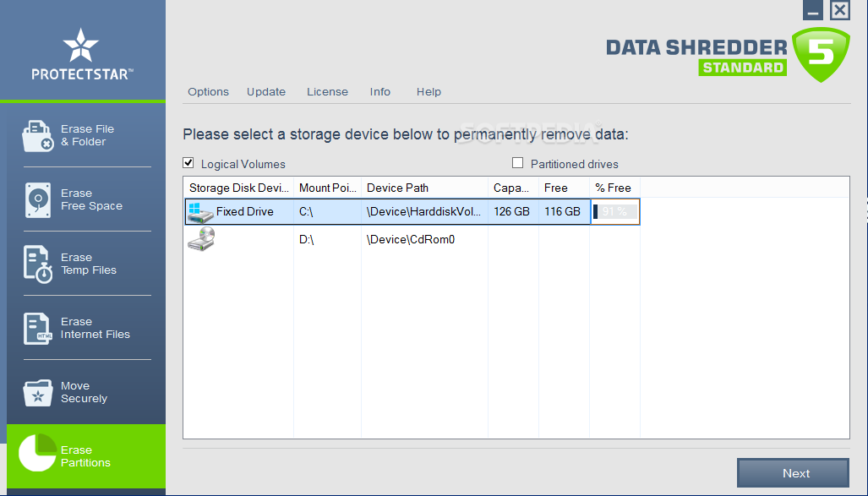Click the 'Erase File & Folder' label

(x=87, y=136)
